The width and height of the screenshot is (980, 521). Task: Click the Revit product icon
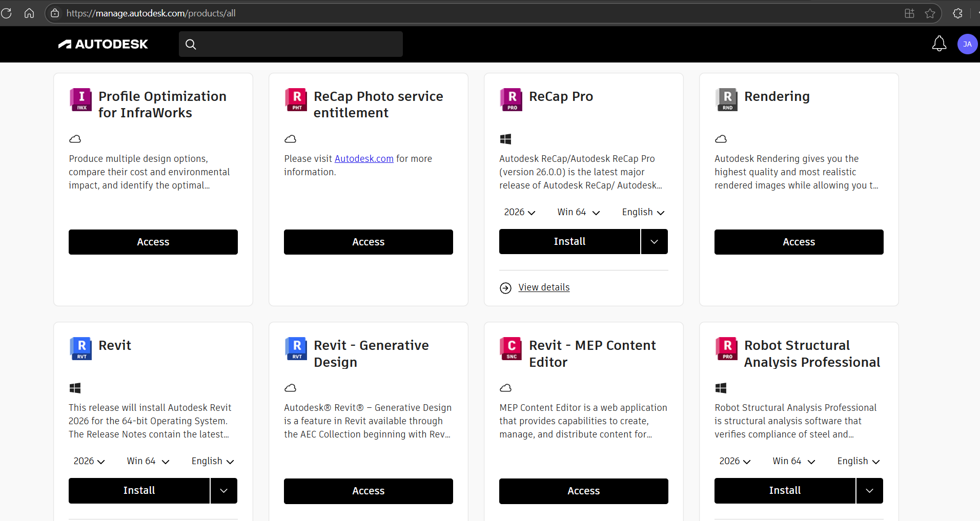(81, 348)
